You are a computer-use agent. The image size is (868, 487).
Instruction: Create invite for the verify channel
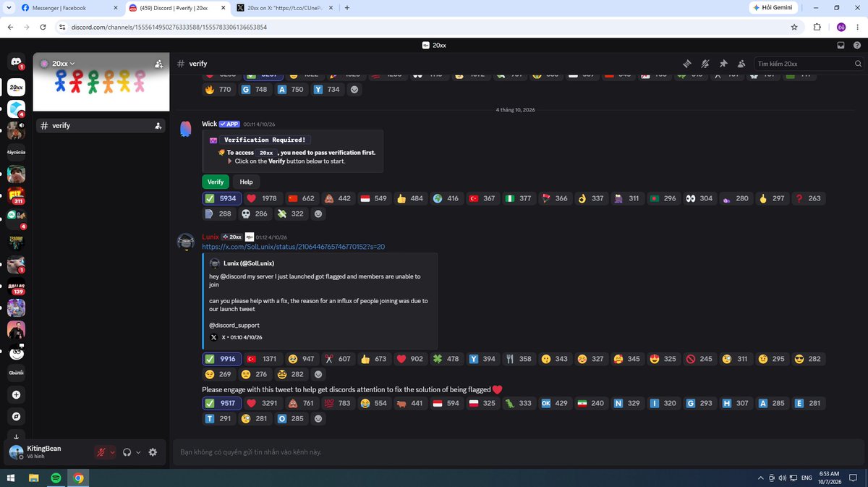158,126
